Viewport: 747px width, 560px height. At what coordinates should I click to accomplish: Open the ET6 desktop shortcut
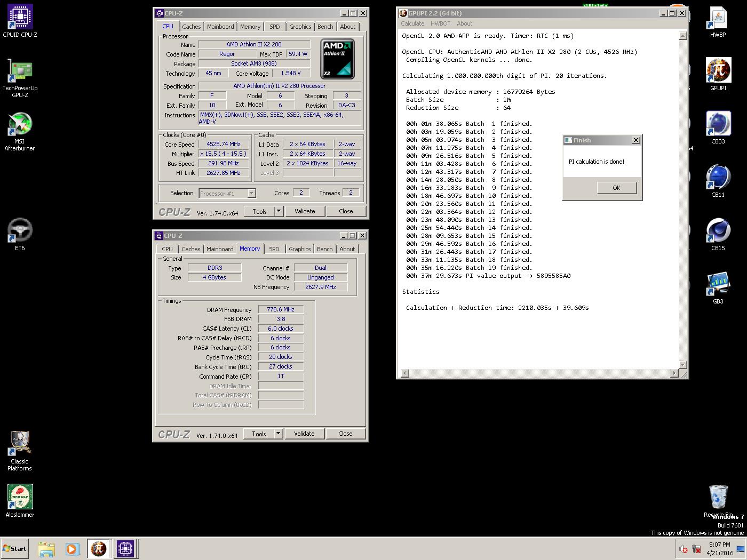(x=20, y=234)
